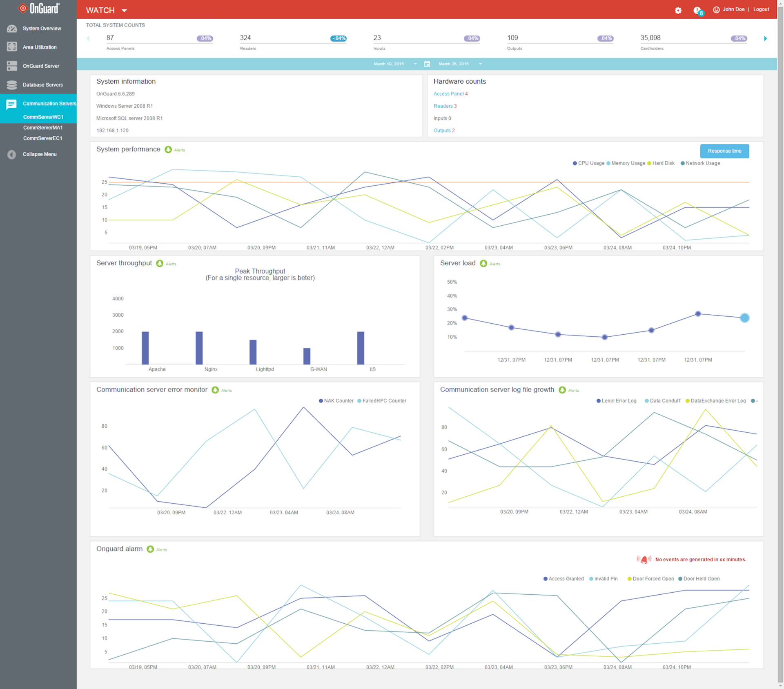Click the Logout link
Viewport: 784px width, 689px height.
click(761, 9)
